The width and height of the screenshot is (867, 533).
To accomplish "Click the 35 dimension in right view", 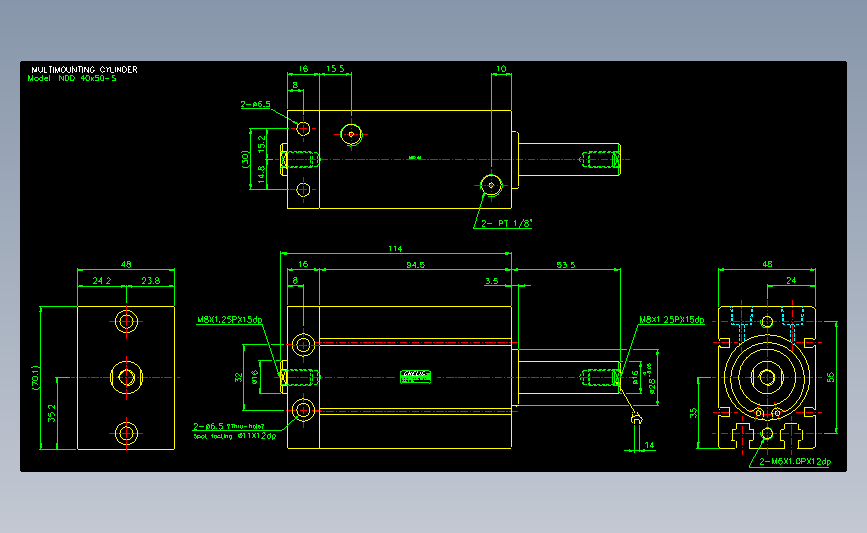I will click(x=693, y=413).
